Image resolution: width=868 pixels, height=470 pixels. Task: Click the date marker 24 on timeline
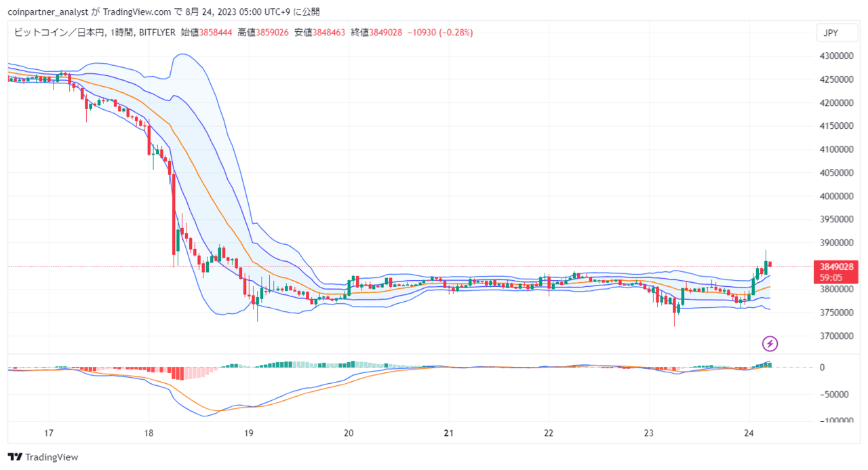[x=749, y=433]
